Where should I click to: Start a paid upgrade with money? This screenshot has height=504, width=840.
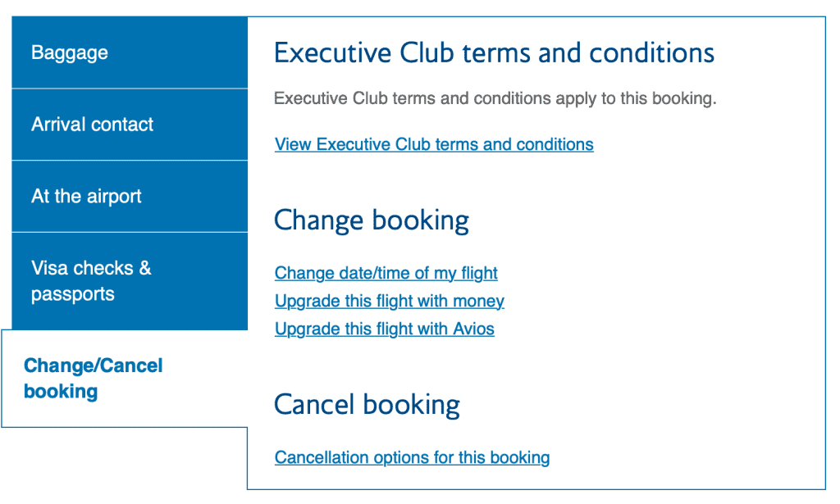pos(390,302)
